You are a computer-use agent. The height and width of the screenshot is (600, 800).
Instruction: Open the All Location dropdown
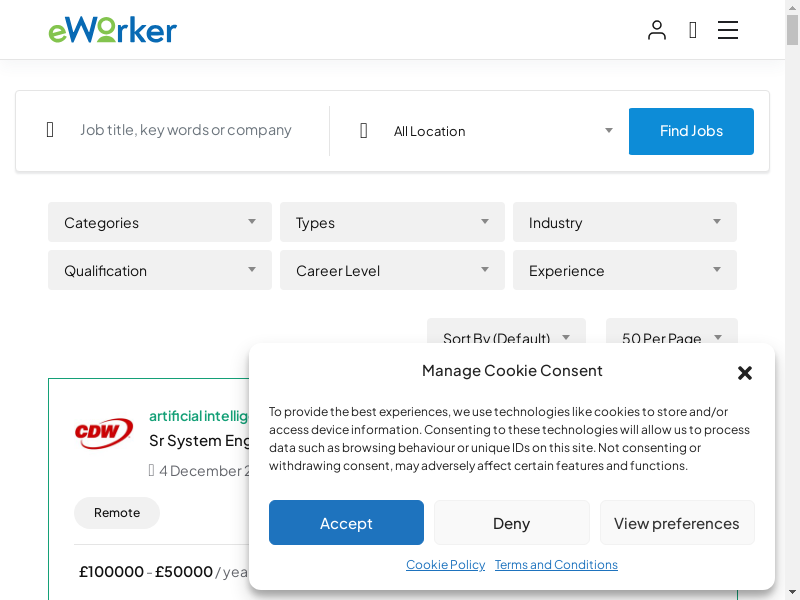click(502, 131)
